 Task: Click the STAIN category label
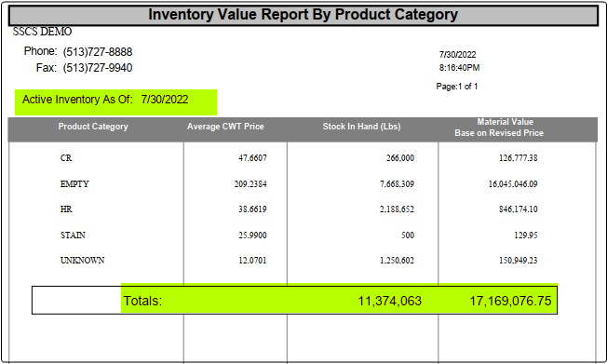[73, 235]
